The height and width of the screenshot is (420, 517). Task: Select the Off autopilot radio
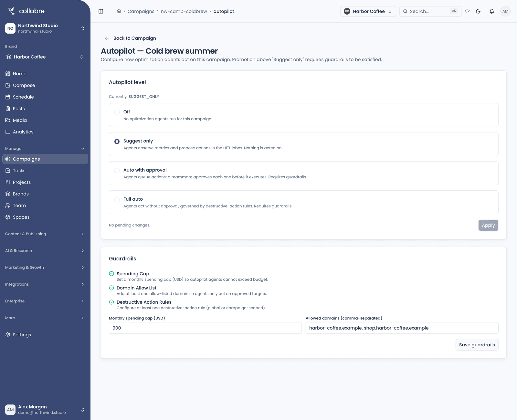[x=117, y=112]
